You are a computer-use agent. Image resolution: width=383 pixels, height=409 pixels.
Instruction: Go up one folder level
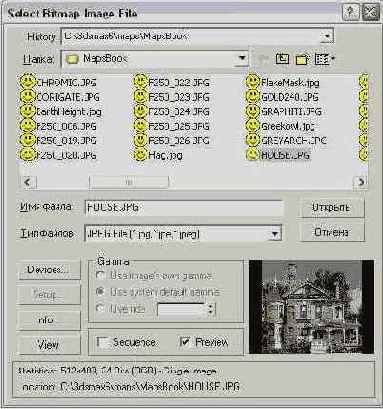282,59
